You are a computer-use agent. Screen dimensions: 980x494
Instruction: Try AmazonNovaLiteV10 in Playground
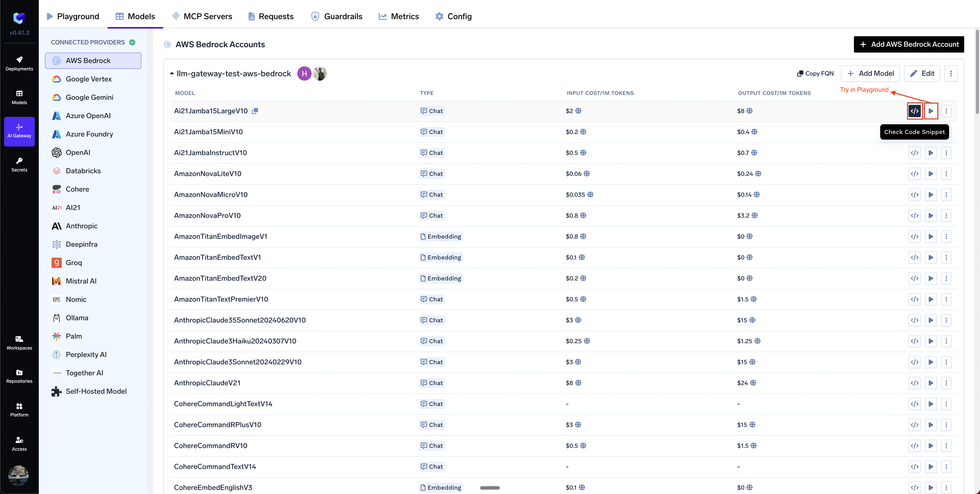click(930, 174)
